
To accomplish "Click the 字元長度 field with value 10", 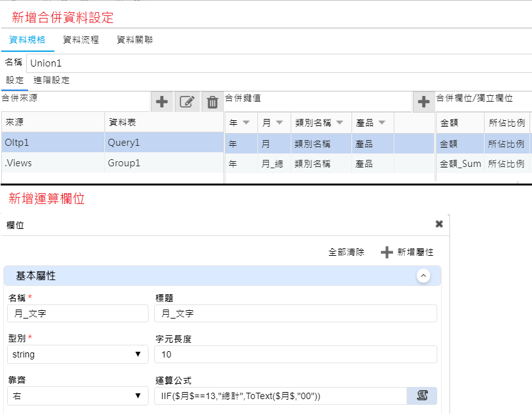I will click(x=296, y=354).
